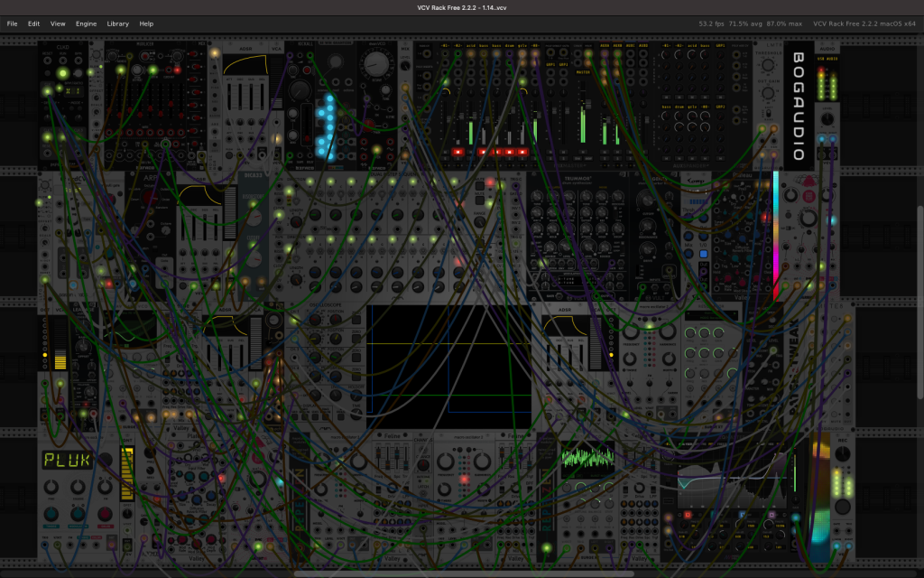The image size is (924, 578).
Task: Open the File menu
Action: click(x=12, y=23)
